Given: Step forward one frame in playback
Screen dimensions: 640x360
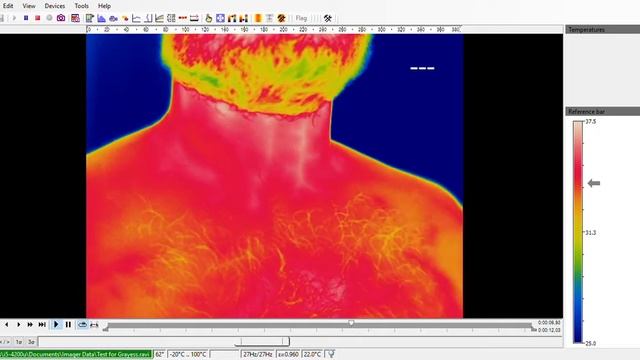Looking at the screenshot, I should click(18, 324).
